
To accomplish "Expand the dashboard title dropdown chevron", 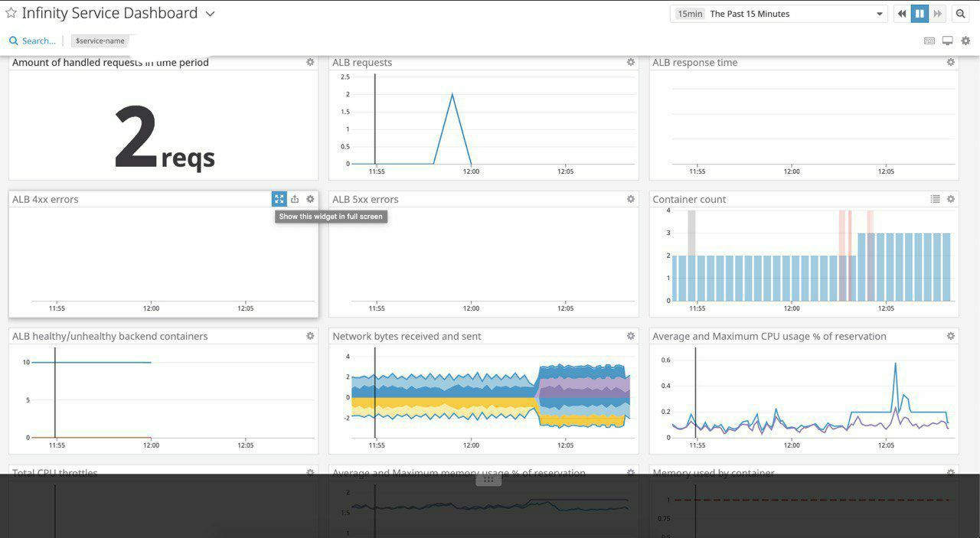I will tap(210, 14).
